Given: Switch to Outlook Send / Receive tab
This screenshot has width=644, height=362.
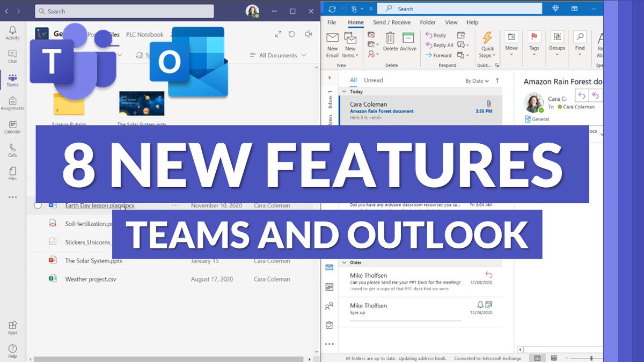Looking at the screenshot, I should [392, 23].
